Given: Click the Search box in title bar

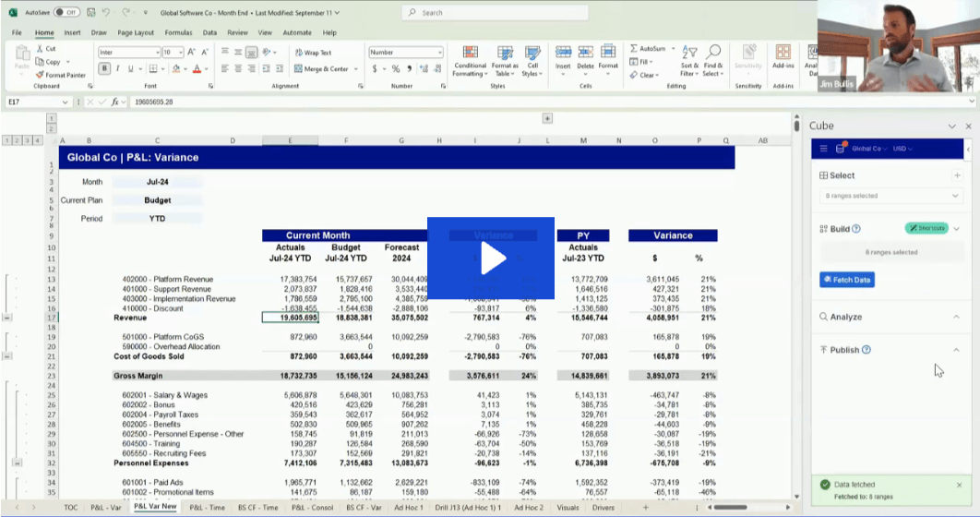Looking at the screenshot, I should (495, 13).
